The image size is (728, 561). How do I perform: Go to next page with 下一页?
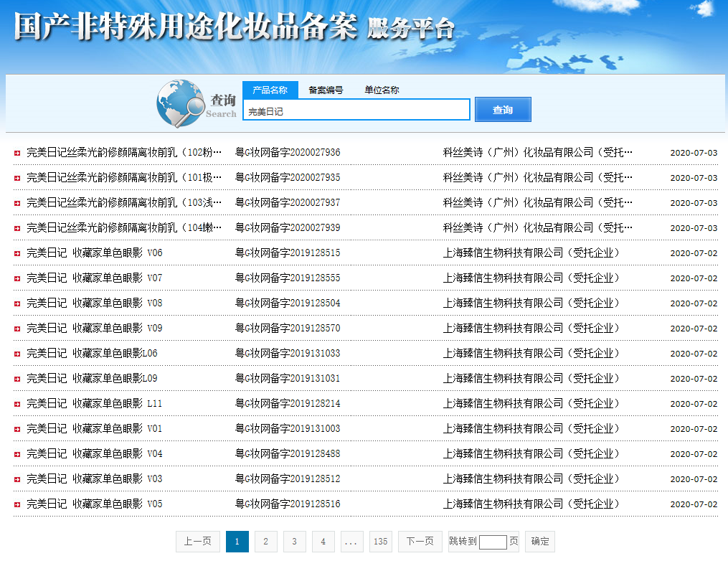(420, 542)
